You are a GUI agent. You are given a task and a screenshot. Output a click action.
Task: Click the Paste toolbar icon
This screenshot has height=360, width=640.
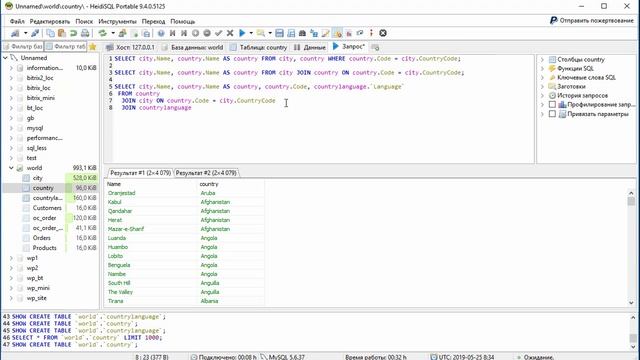pyautogui.click(x=62, y=33)
